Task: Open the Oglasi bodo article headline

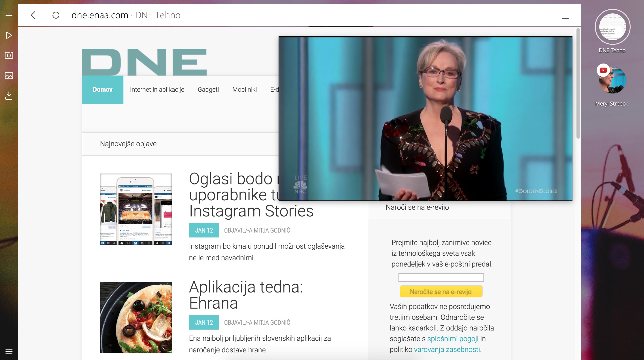Action: (x=251, y=195)
